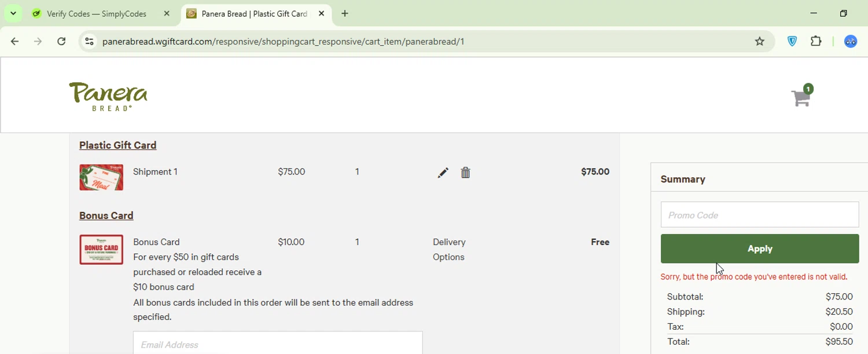
Task: Restore down the browser window
Action: (844, 13)
